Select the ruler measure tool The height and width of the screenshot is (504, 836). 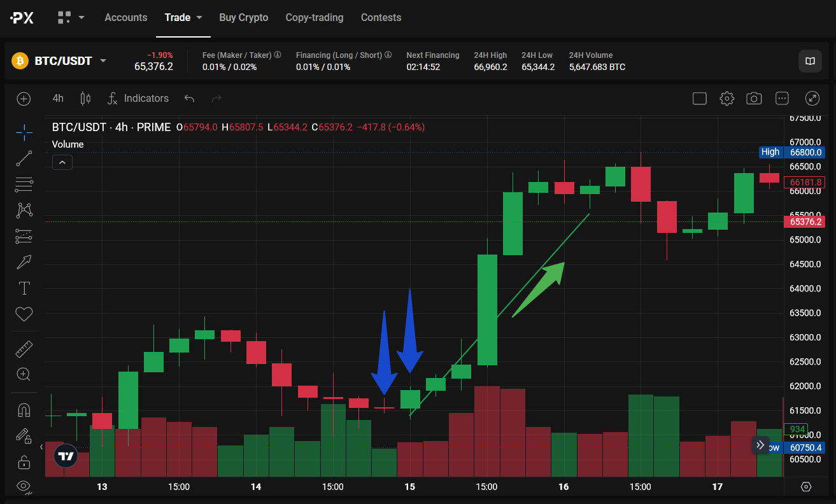24,349
